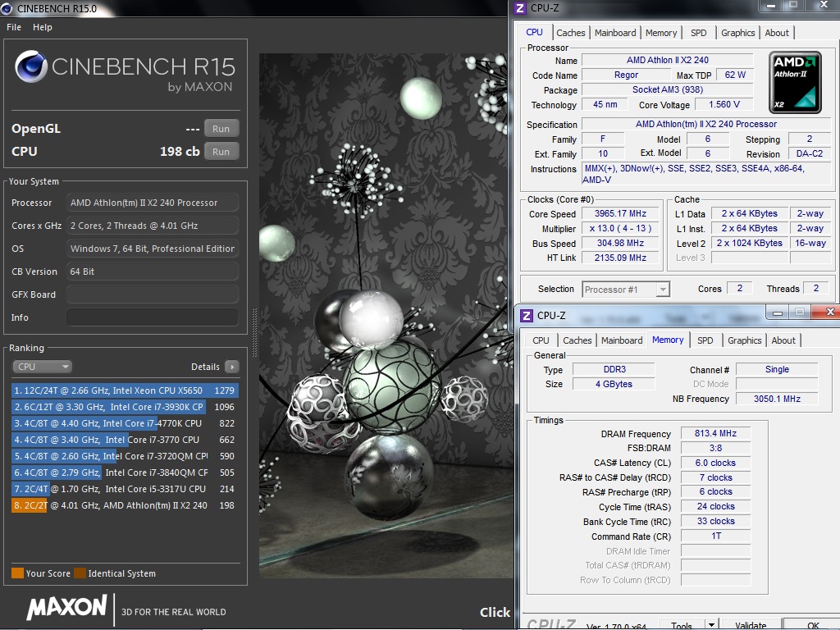Switch to CPU tab in lower CPU-Z
This screenshot has width=840, height=630.
[x=541, y=340]
